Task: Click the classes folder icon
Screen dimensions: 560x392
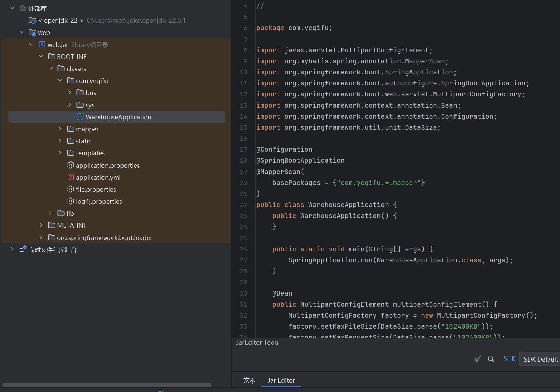Action: [x=61, y=68]
